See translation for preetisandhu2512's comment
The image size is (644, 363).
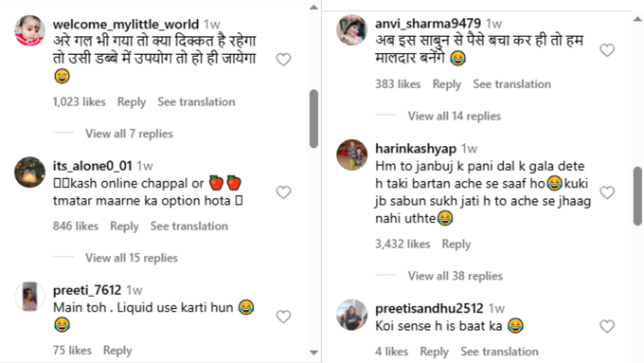coord(499,352)
